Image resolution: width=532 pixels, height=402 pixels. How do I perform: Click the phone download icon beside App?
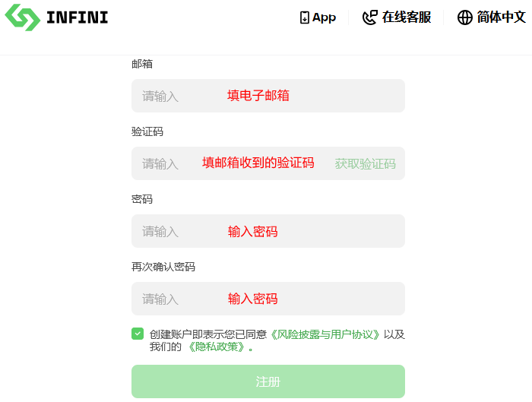304,17
